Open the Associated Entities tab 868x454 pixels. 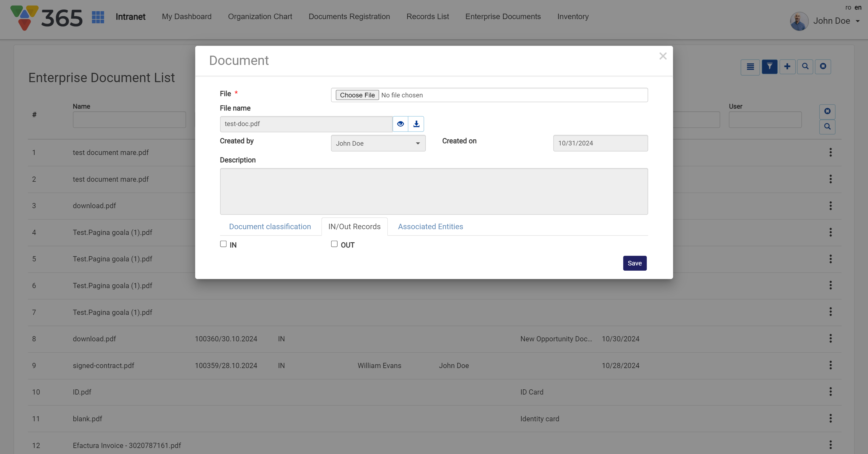[430, 227]
